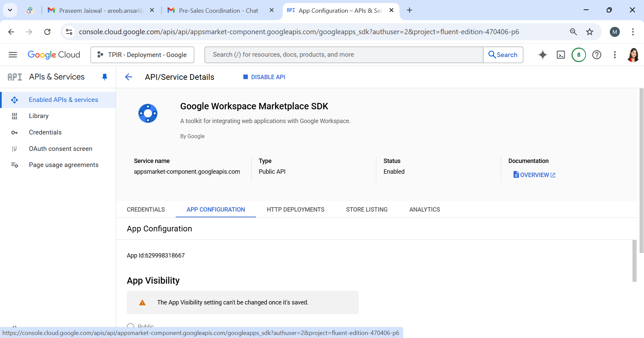Switch to the CREDENTIALS tab
The height and width of the screenshot is (338, 644).
146,210
